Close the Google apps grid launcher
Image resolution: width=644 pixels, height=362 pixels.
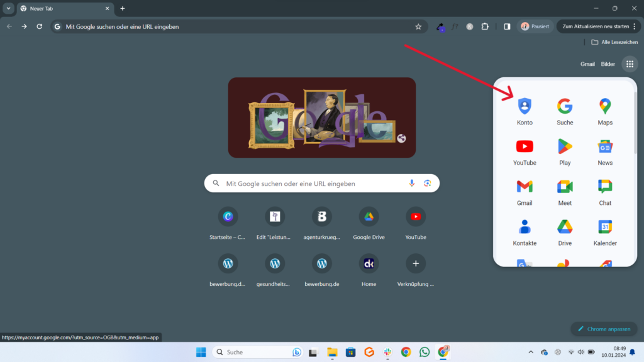630,64
